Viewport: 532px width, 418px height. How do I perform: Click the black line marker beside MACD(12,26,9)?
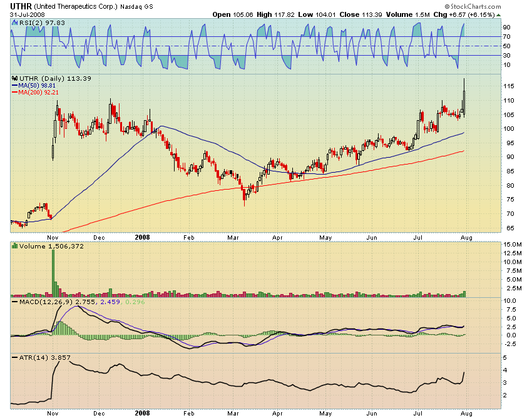click(x=14, y=302)
